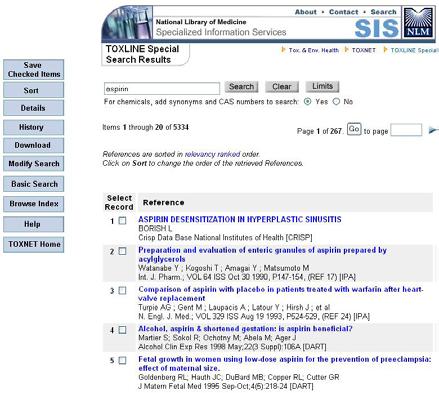Click Watanabe Y authors line
439x393 pixels.
pos(224,268)
